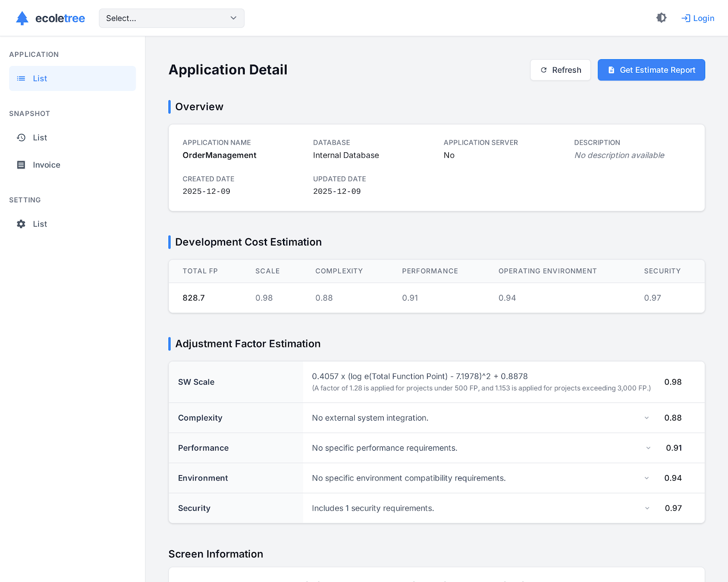Click Get Estimate Report button

pyautogui.click(x=651, y=70)
